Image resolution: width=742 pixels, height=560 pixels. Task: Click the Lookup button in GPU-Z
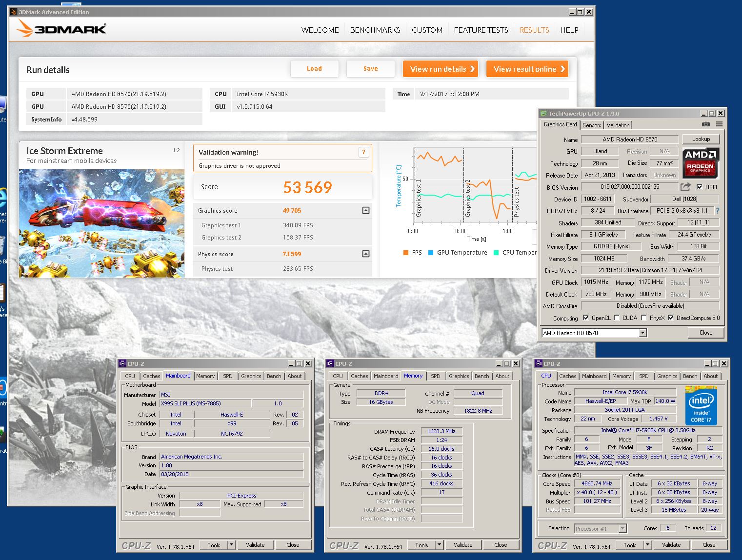701,139
